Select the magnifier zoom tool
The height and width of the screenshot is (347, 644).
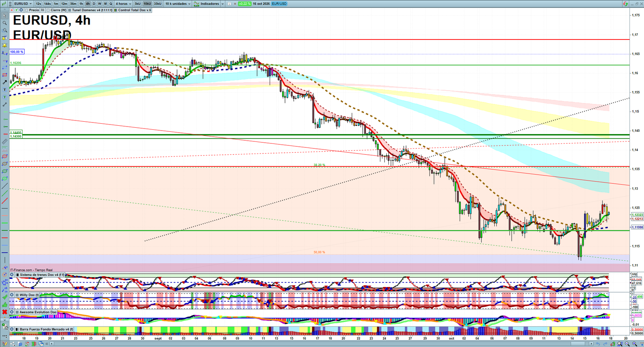click(x=5, y=23)
